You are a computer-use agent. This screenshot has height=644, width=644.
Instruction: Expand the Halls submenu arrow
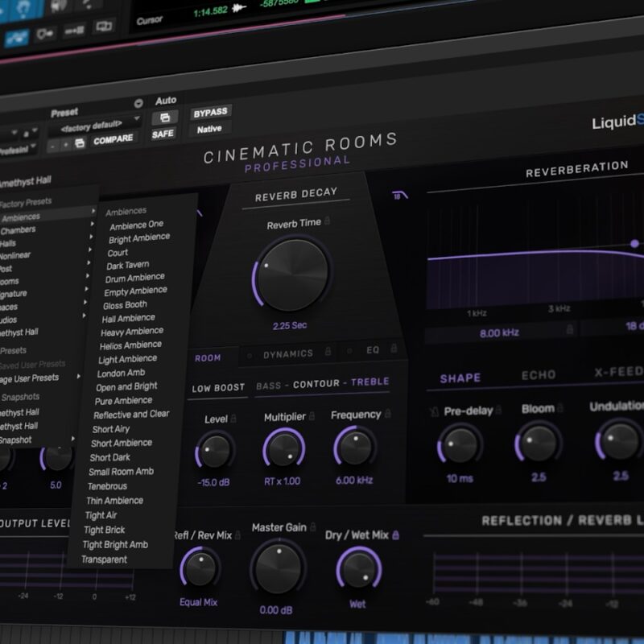click(x=91, y=237)
